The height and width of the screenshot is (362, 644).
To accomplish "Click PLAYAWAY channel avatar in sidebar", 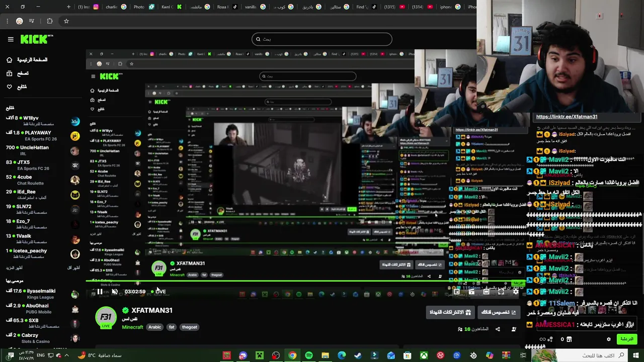I will (x=75, y=136).
